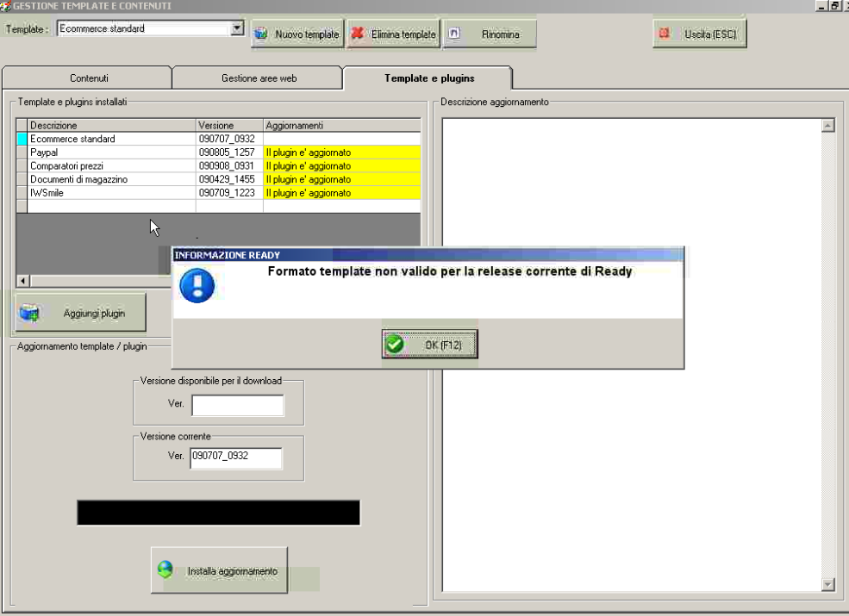Click the Versione column header

pyautogui.click(x=229, y=125)
